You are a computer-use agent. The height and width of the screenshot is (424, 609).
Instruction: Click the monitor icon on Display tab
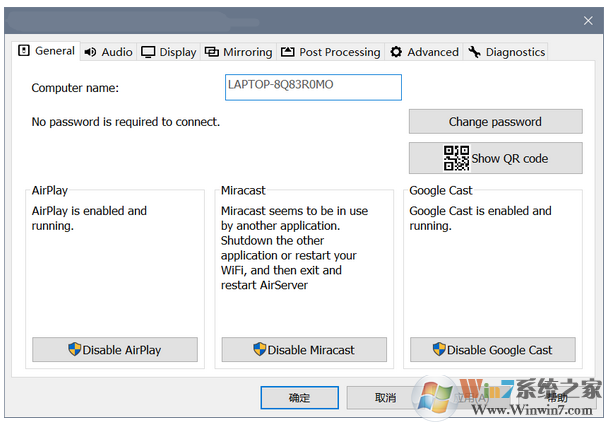pyautogui.click(x=148, y=52)
